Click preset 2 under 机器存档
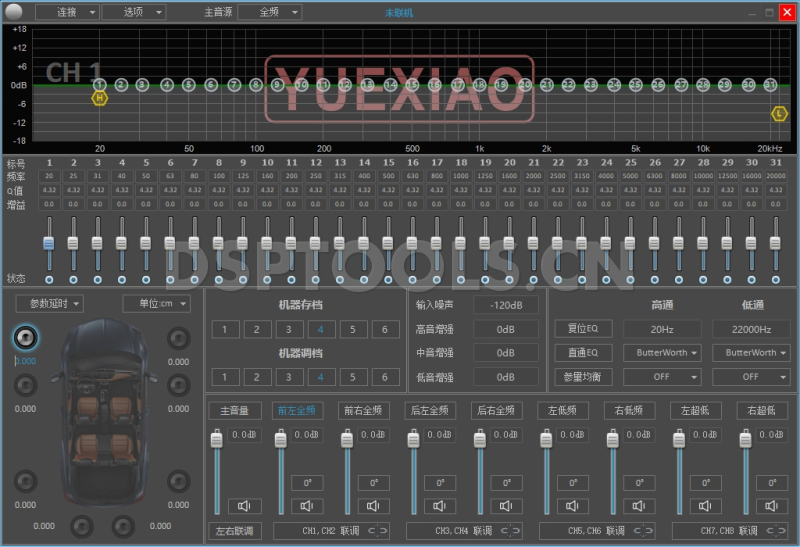This screenshot has width=800, height=547. click(257, 329)
